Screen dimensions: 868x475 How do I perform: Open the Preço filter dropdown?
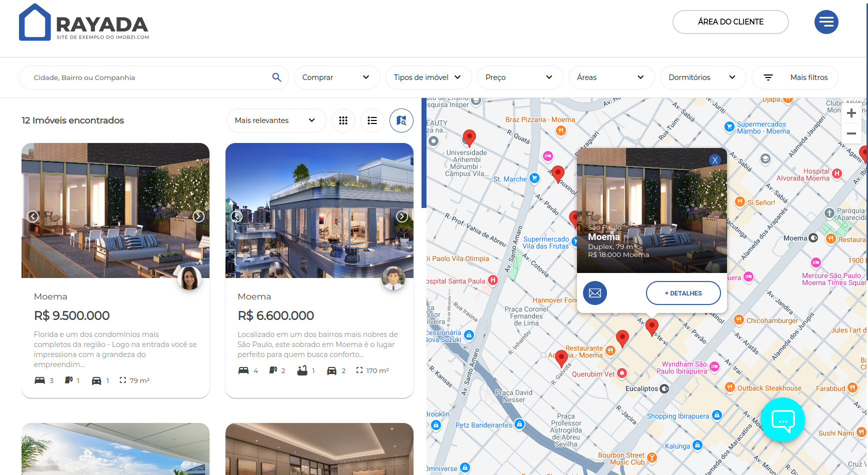tap(520, 77)
